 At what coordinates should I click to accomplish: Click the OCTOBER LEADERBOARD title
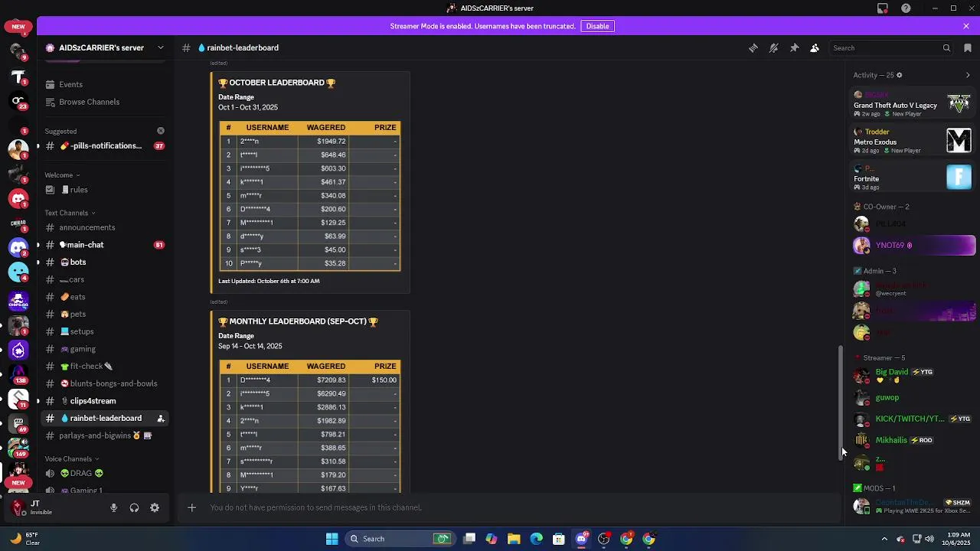277,83
